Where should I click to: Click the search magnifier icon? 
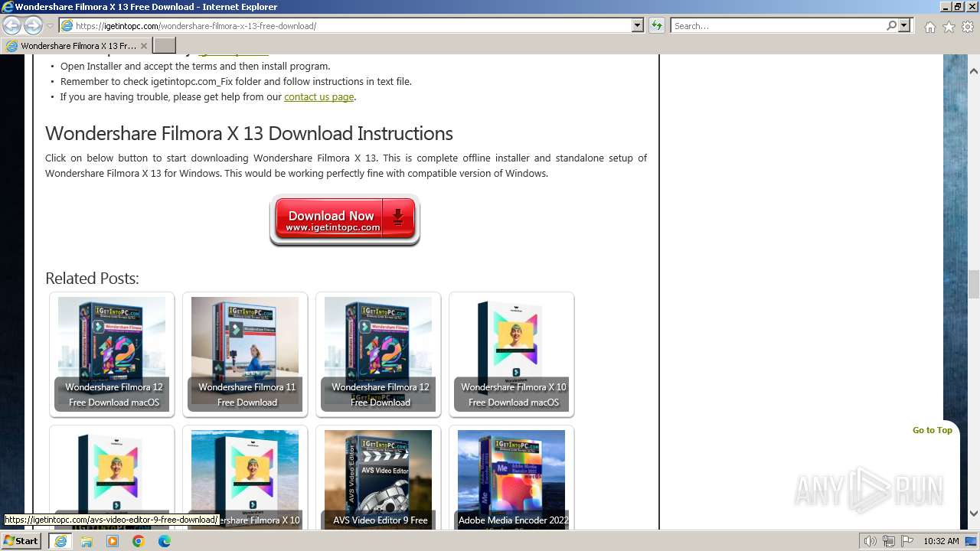click(x=891, y=25)
